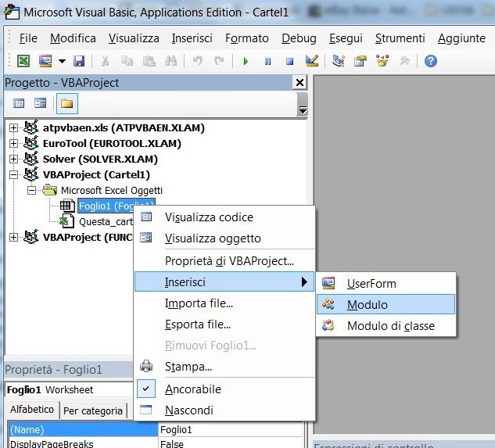Open the insert object dropdown arrow in toolbar
This screenshot has width=495, height=448.
click(x=62, y=61)
